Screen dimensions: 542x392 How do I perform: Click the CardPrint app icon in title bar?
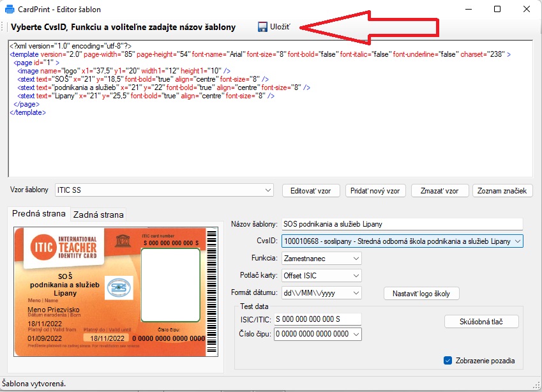[10, 10]
